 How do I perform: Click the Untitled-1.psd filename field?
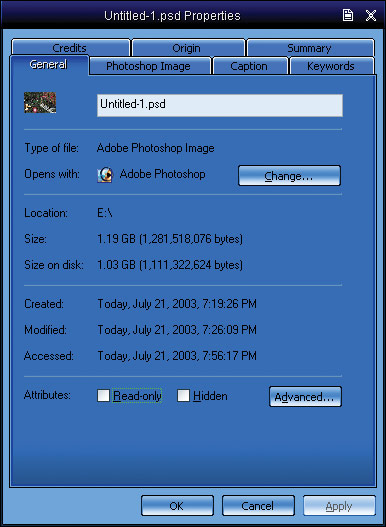click(220, 105)
